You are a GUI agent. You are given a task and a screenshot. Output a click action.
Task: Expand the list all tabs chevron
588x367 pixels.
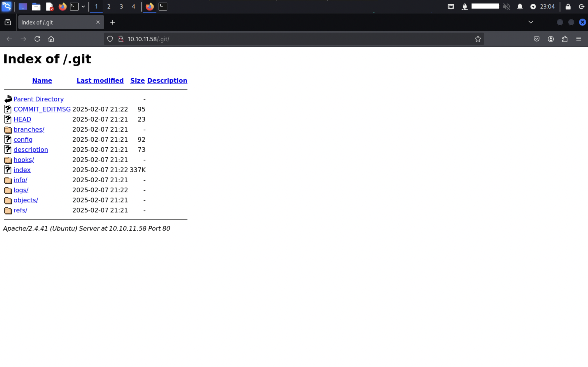click(x=531, y=22)
